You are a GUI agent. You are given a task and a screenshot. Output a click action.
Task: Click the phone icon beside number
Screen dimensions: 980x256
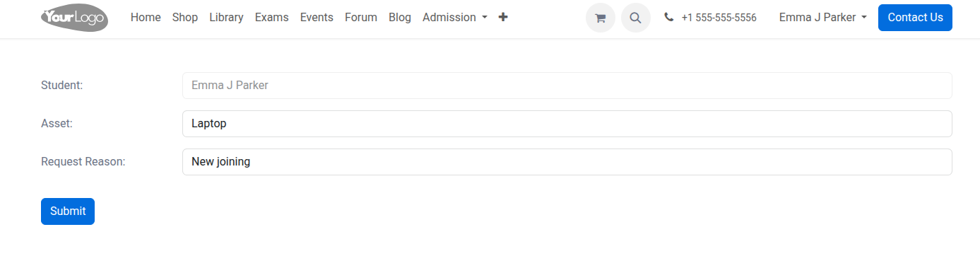coord(668,17)
